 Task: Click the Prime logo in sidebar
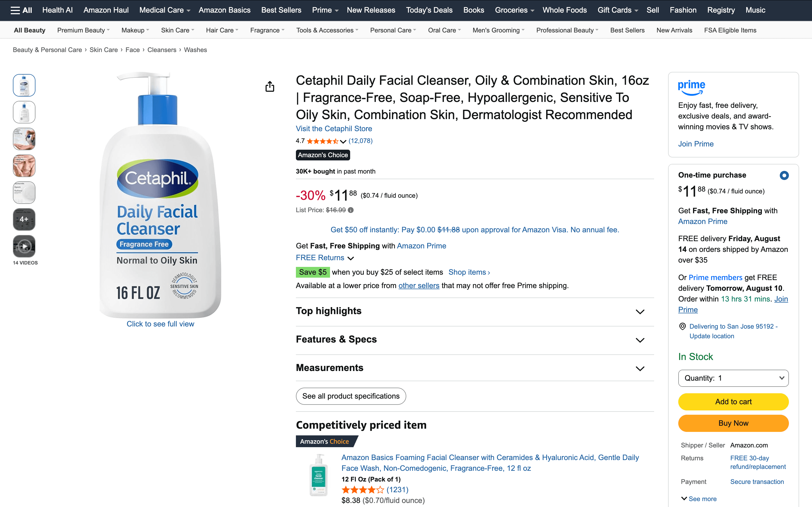coord(691,87)
